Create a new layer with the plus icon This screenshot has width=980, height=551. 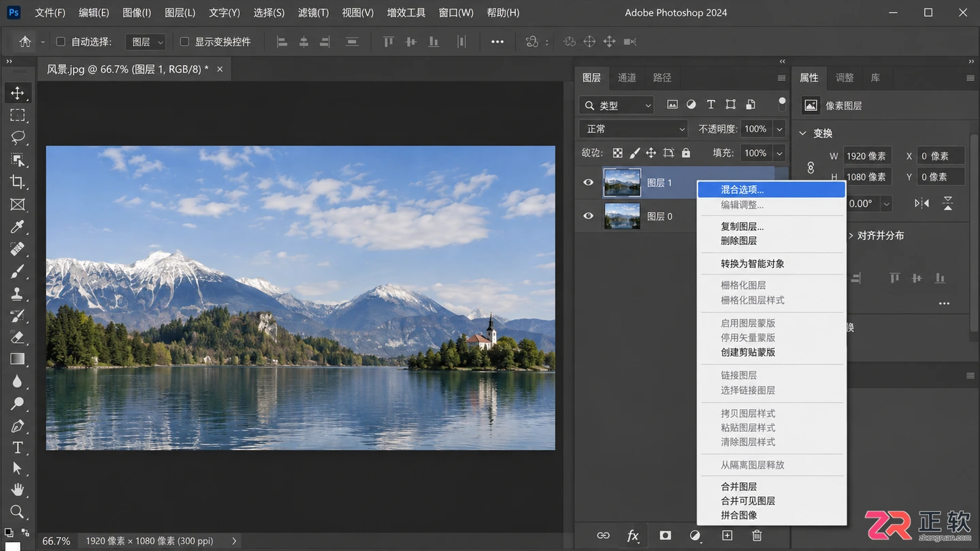(x=727, y=535)
